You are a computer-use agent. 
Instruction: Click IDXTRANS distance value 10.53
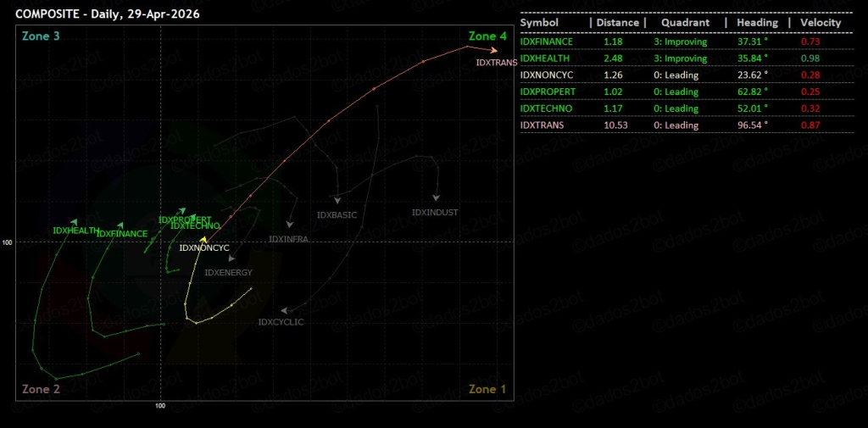click(x=615, y=125)
